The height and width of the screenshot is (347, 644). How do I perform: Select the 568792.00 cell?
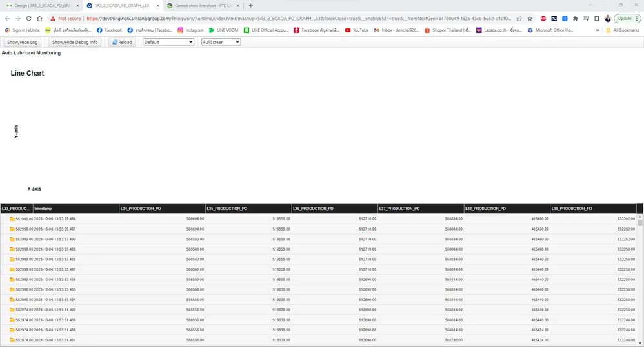click(x=421, y=340)
